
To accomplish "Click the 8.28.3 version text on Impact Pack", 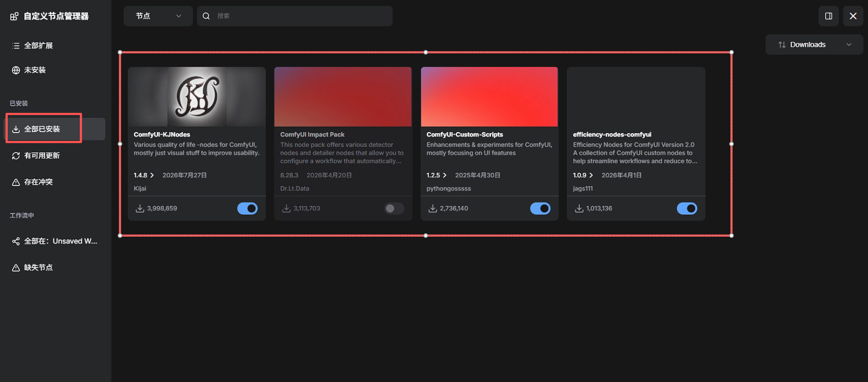I will (x=289, y=175).
